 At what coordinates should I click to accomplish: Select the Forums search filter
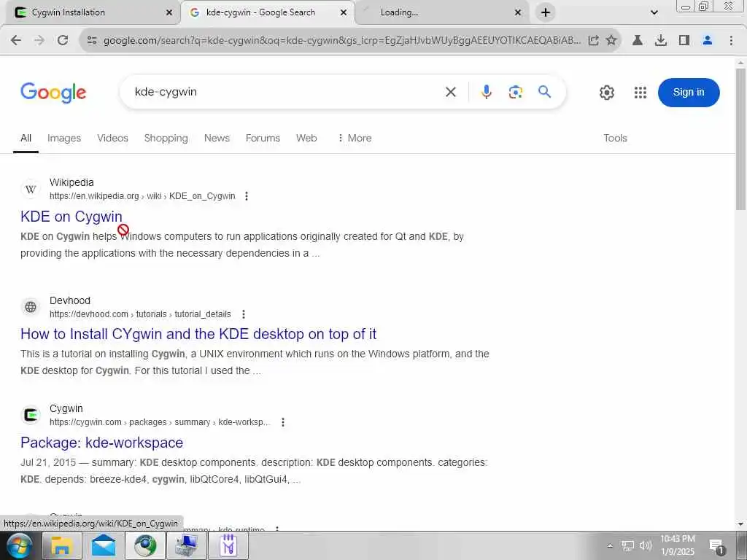click(x=263, y=138)
